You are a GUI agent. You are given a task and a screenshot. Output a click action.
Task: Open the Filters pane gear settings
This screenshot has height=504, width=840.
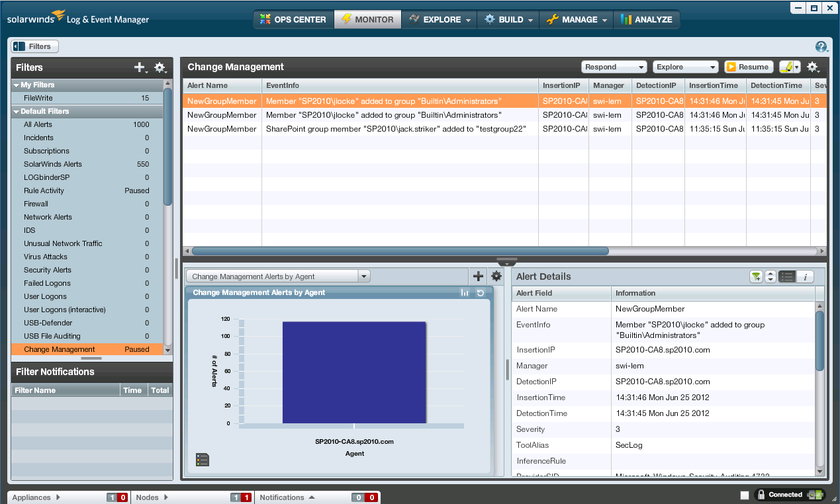pos(160,67)
